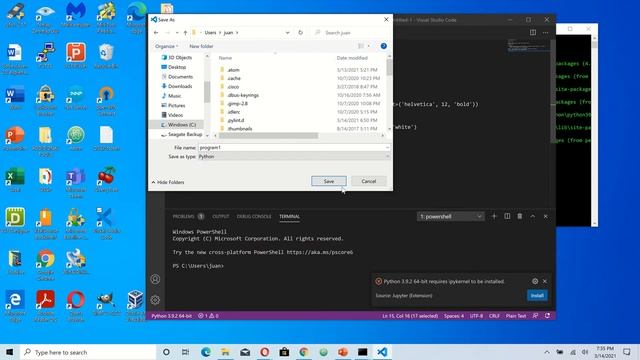
Task: Select Desktop in the navigation pane
Action: click(x=177, y=67)
